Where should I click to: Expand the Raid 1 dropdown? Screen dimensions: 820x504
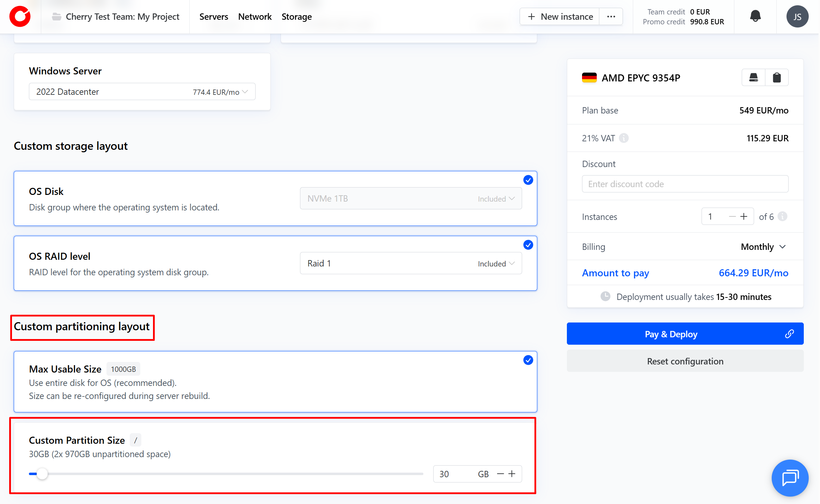click(411, 263)
